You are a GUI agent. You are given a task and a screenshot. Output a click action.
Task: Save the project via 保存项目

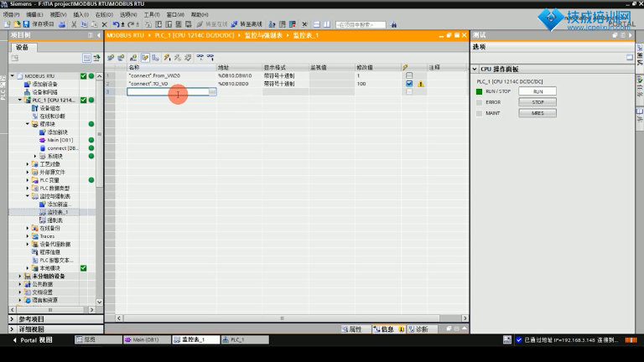tap(39, 24)
